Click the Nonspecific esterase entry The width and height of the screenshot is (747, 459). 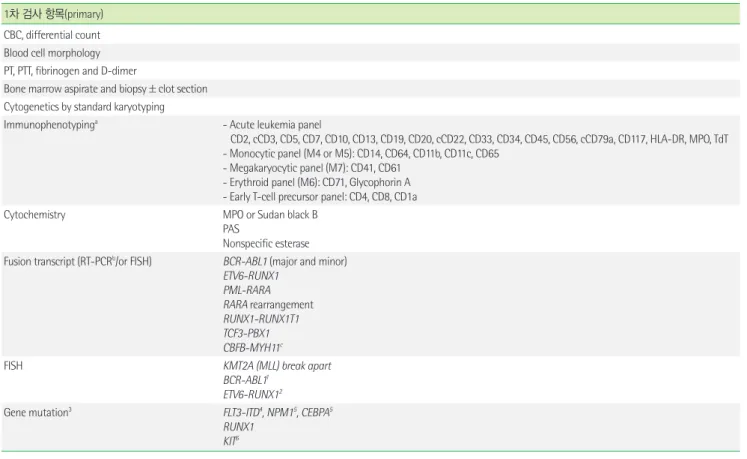(x=266, y=244)
